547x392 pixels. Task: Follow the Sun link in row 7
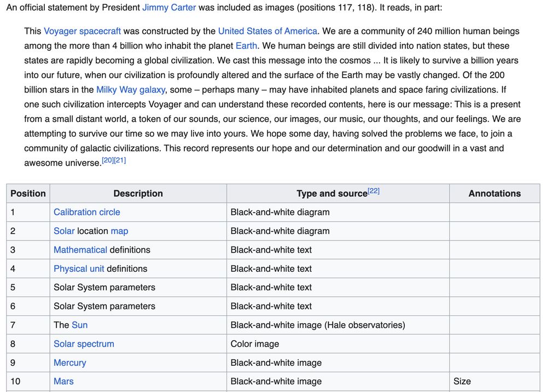(x=79, y=325)
